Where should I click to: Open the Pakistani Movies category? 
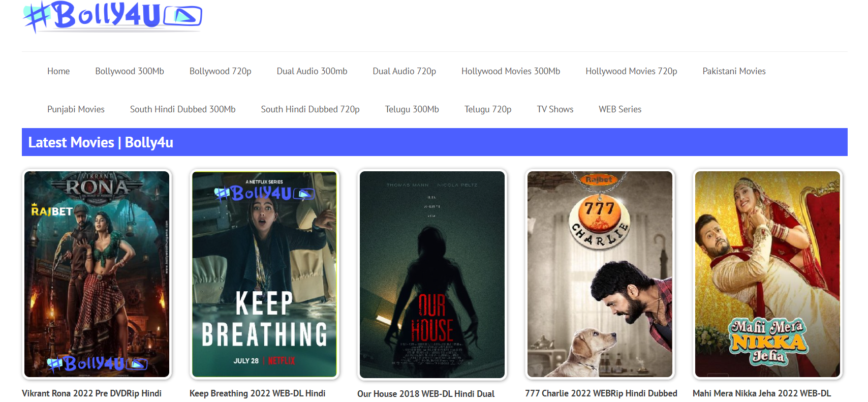click(734, 71)
